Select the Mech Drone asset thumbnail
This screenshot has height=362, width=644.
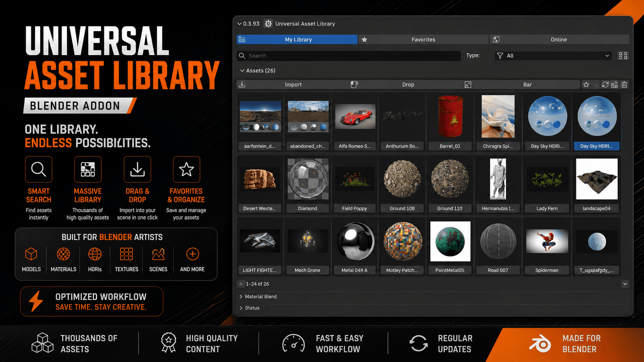click(307, 241)
